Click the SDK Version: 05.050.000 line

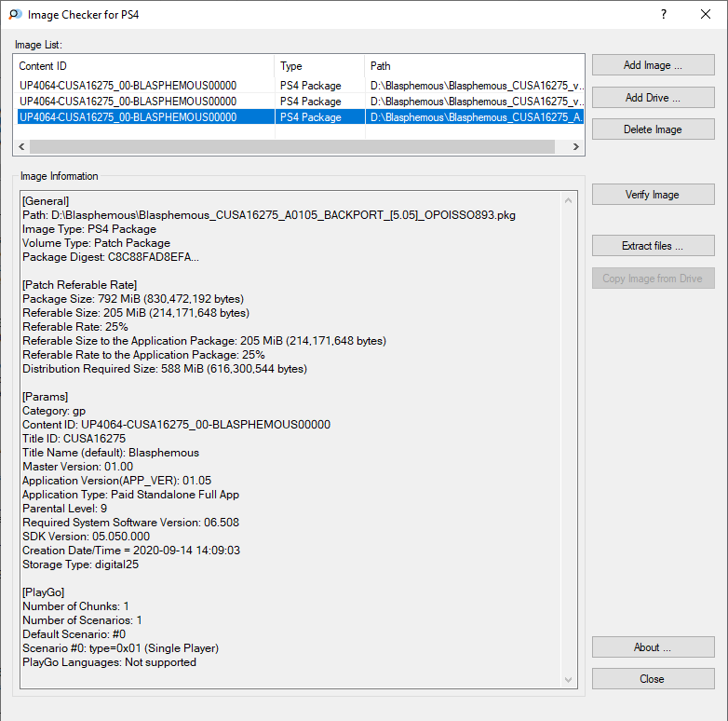[86, 537]
